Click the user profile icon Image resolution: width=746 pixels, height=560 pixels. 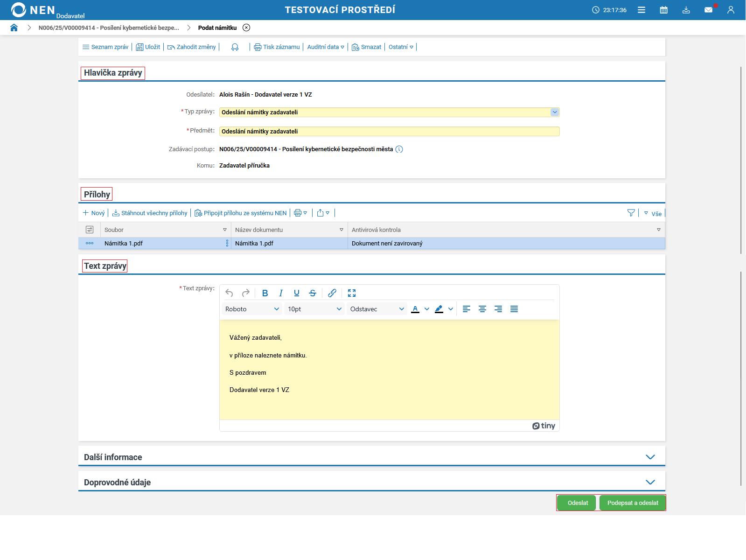tap(731, 10)
